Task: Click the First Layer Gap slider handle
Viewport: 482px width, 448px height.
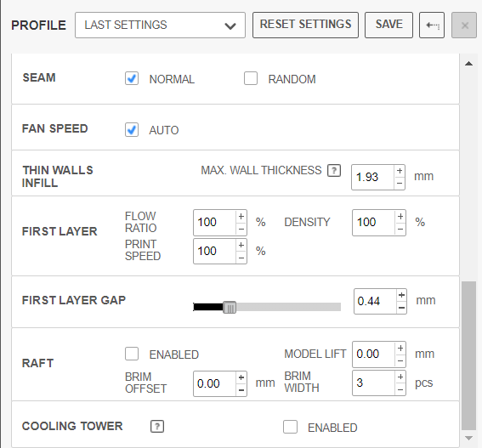Action: 230,307
